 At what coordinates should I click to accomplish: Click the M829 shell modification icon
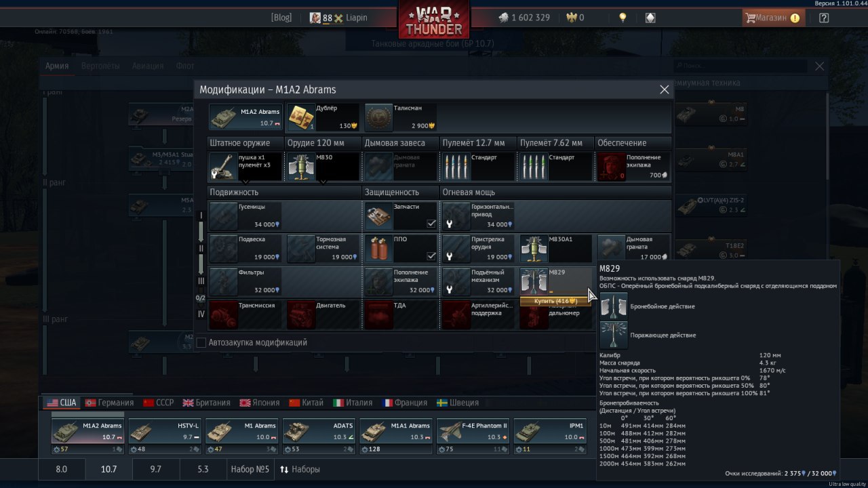coord(534,281)
